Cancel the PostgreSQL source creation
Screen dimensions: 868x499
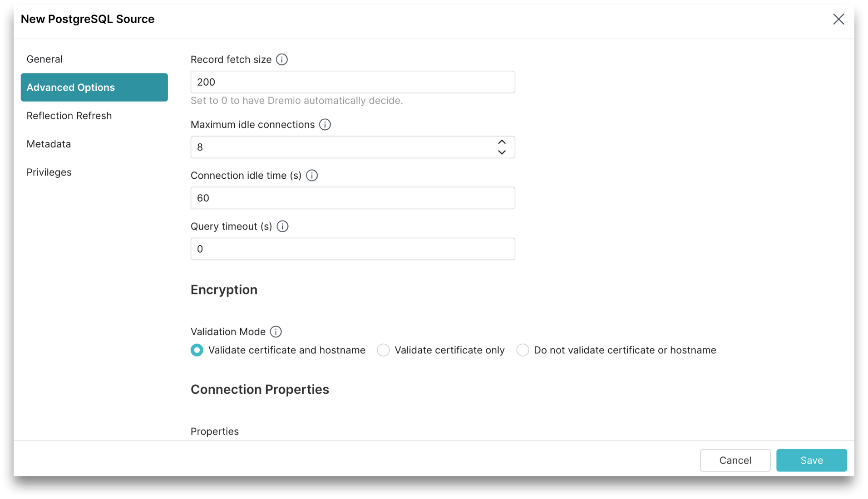point(735,460)
